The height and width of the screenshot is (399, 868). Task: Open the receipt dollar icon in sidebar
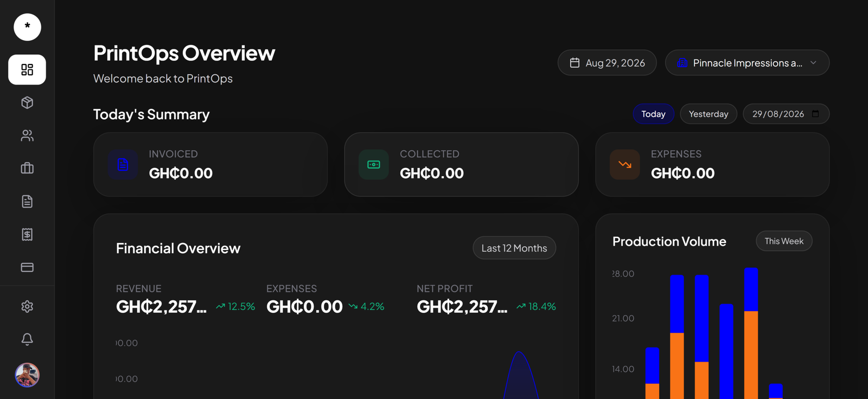pyautogui.click(x=27, y=234)
